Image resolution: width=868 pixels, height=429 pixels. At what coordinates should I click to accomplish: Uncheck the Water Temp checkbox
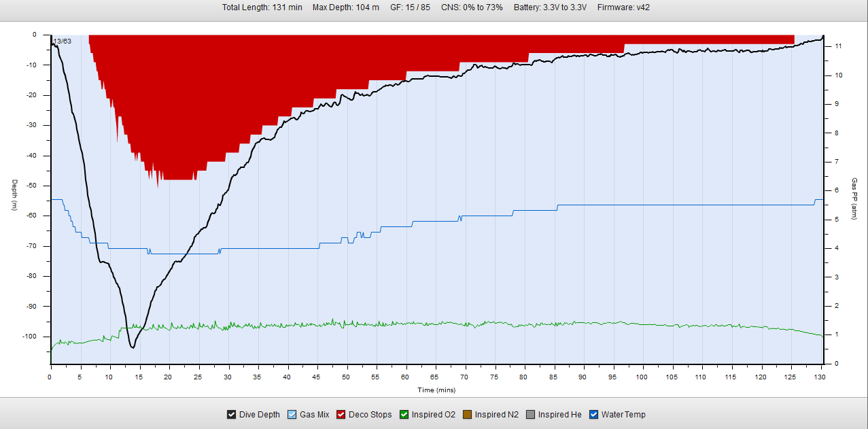(x=594, y=415)
